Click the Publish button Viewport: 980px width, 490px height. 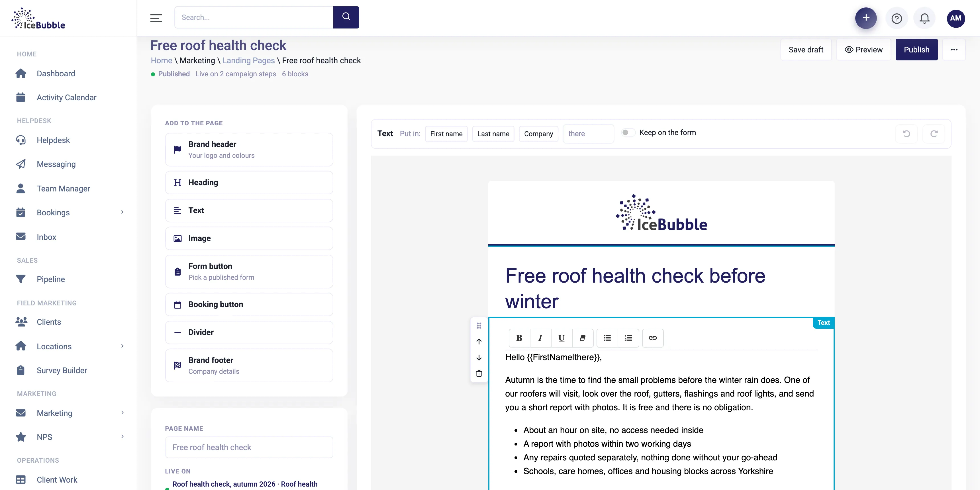click(916, 50)
